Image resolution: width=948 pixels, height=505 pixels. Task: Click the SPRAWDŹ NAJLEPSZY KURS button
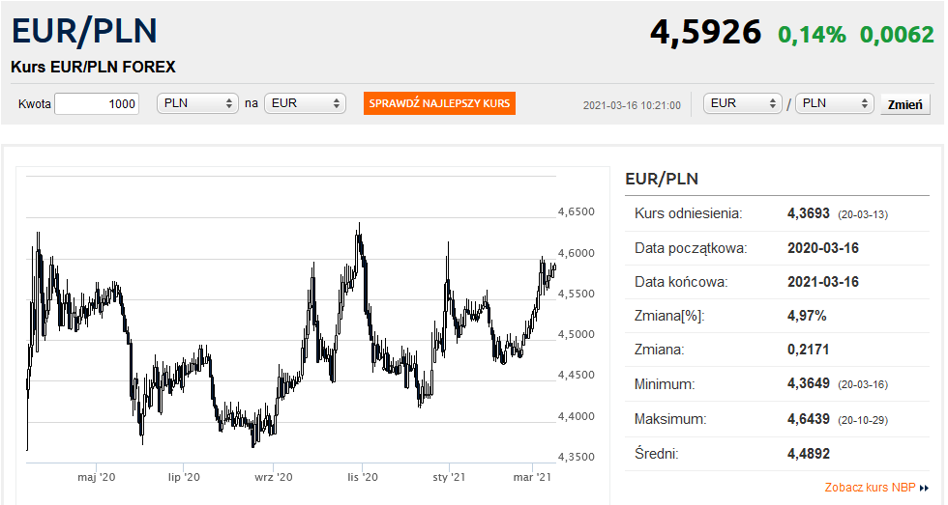pos(440,103)
